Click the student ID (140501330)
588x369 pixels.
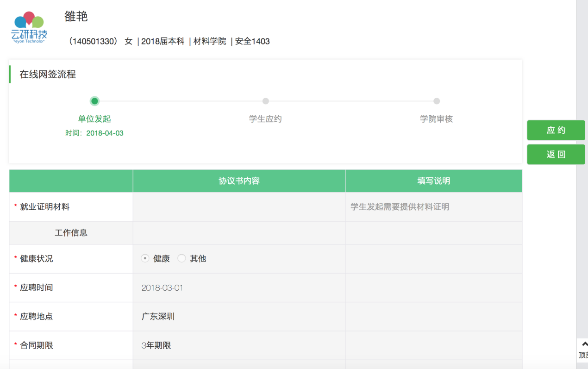[93, 41]
